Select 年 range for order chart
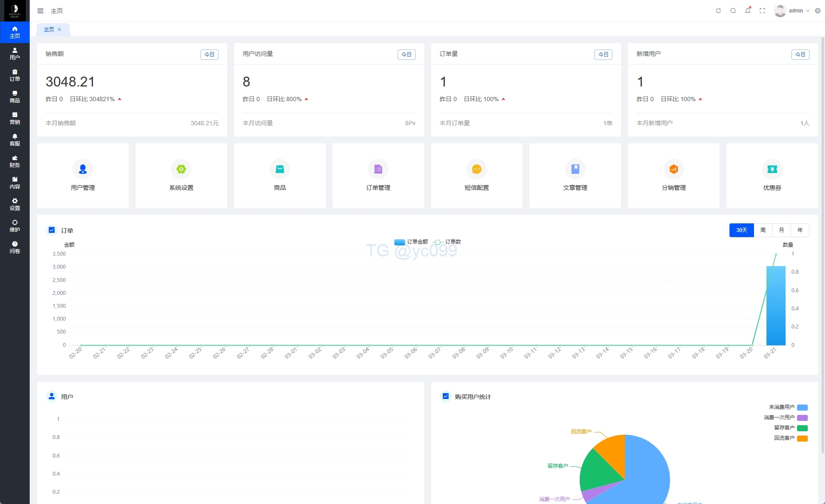825x504 pixels. (800, 230)
